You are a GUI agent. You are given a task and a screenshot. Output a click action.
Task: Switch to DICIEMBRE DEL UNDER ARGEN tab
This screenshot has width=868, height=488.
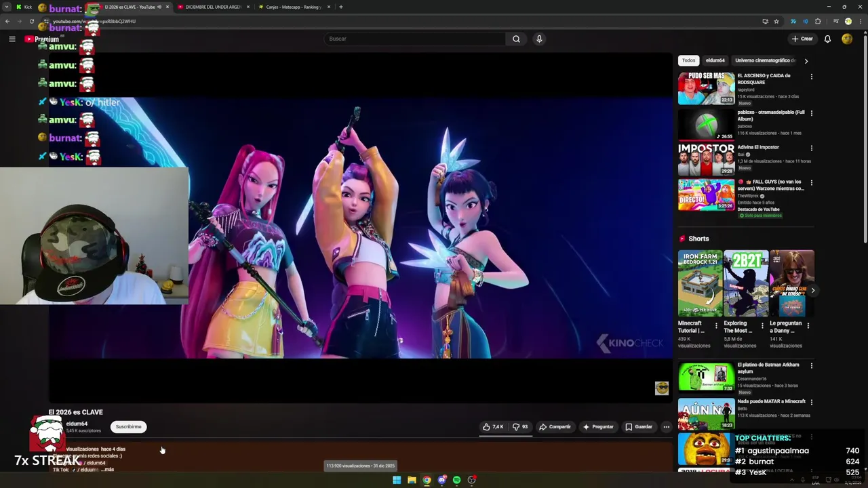click(x=214, y=7)
